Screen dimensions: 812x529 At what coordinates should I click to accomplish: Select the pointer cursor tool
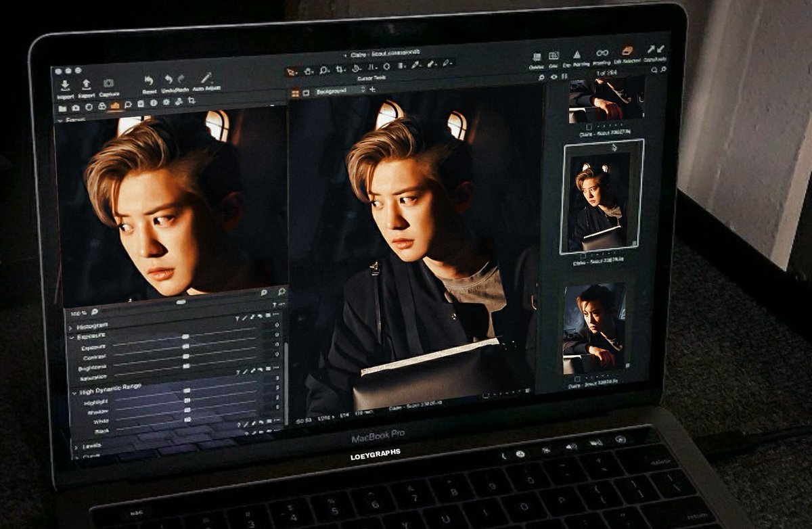pos(292,71)
